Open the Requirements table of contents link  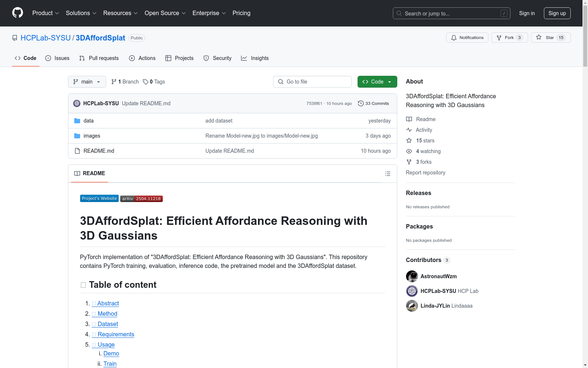tap(113, 334)
